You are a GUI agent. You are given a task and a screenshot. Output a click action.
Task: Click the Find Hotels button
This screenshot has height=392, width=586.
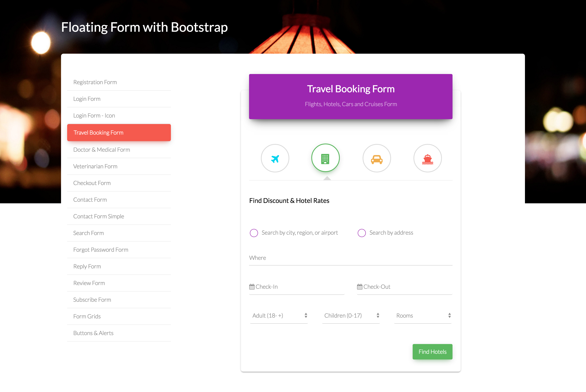tap(432, 352)
